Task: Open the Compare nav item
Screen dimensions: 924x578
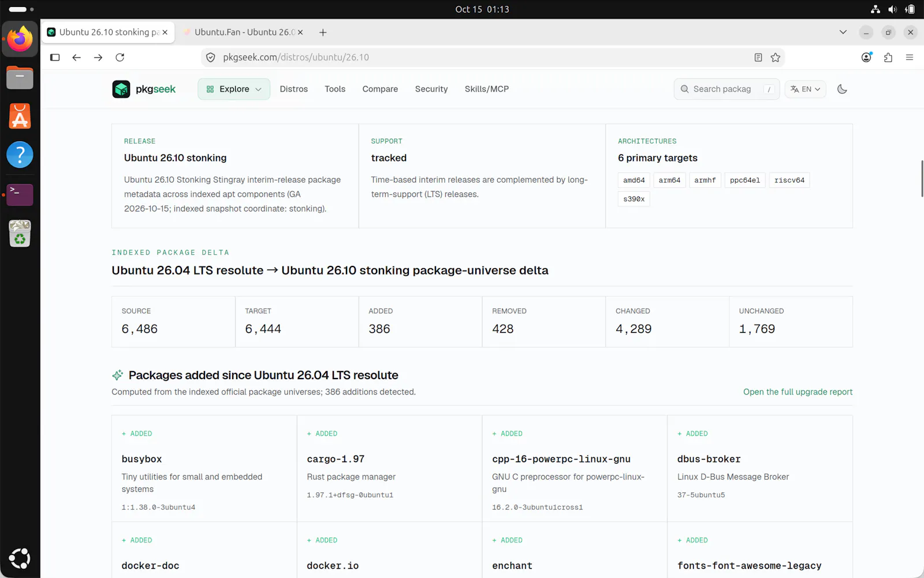Action: (x=380, y=89)
